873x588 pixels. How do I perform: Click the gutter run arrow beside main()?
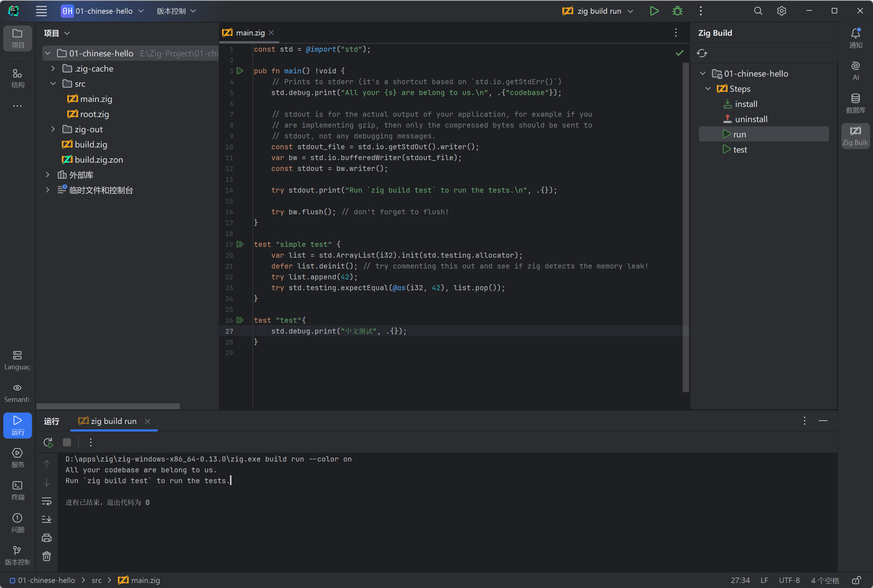pyautogui.click(x=240, y=71)
